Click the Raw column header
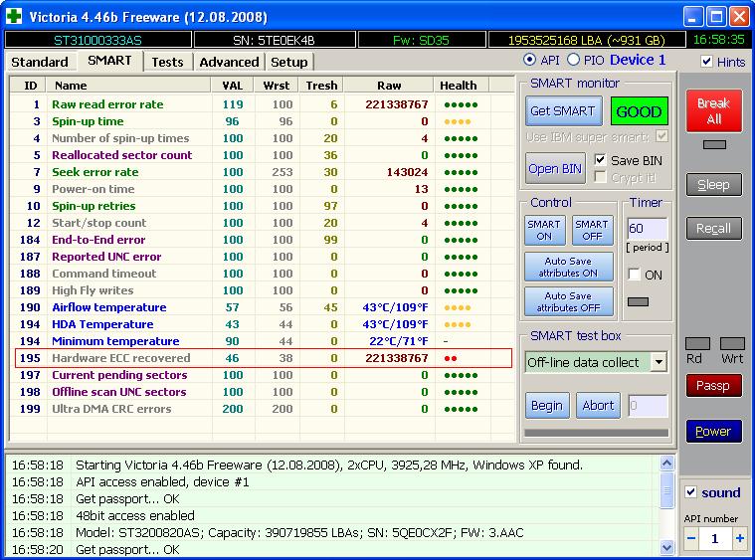Image resolution: width=755 pixels, height=560 pixels. 389,86
